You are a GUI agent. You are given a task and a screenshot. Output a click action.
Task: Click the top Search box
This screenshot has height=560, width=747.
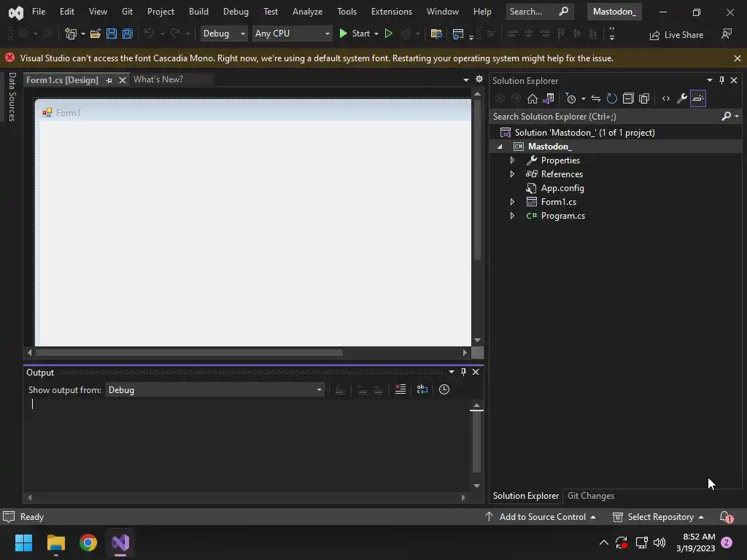[540, 12]
